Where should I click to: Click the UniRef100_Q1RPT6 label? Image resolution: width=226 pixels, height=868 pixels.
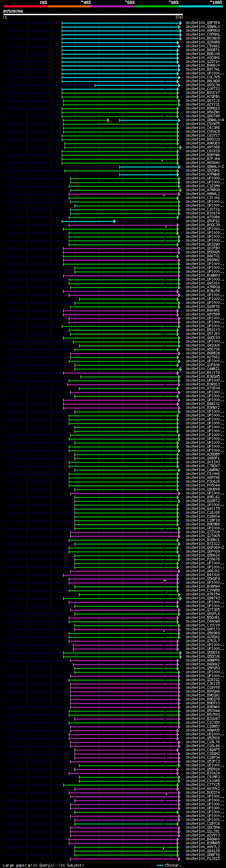click(x=203, y=307)
